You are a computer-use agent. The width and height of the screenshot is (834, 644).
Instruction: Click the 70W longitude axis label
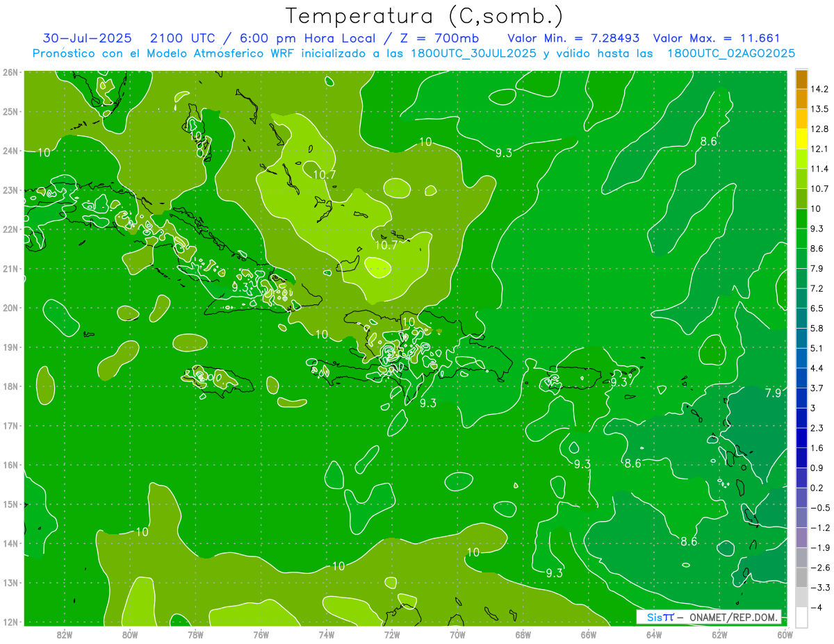(457, 634)
